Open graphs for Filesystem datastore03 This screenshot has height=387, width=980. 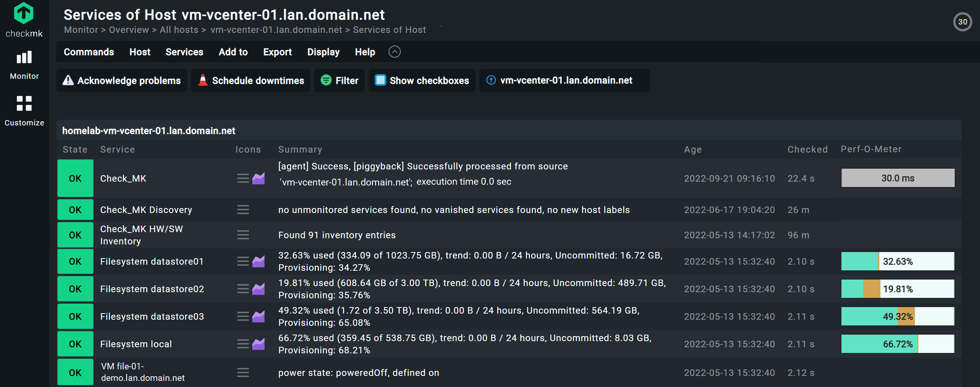pos(259,316)
